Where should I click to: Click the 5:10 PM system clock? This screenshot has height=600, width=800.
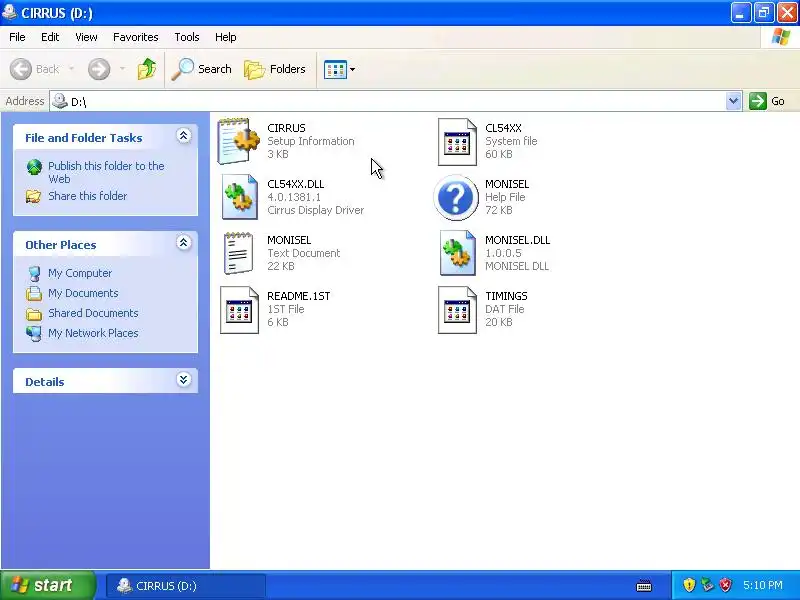click(x=763, y=585)
